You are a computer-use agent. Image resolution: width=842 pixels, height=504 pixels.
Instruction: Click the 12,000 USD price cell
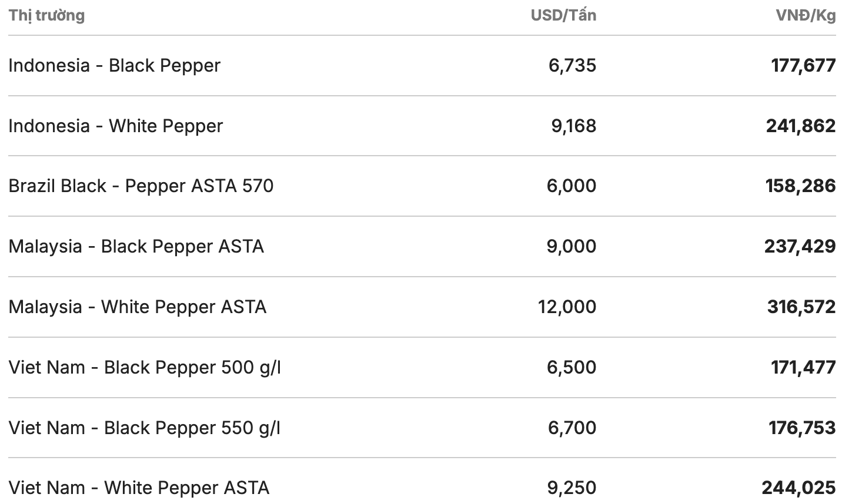(x=567, y=307)
